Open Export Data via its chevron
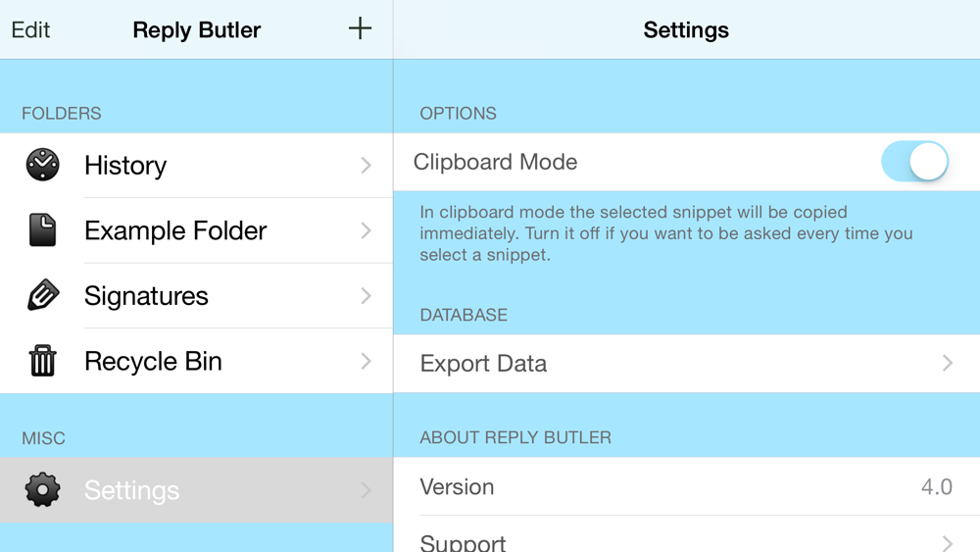The height and width of the screenshot is (552, 980). pyautogui.click(x=948, y=363)
